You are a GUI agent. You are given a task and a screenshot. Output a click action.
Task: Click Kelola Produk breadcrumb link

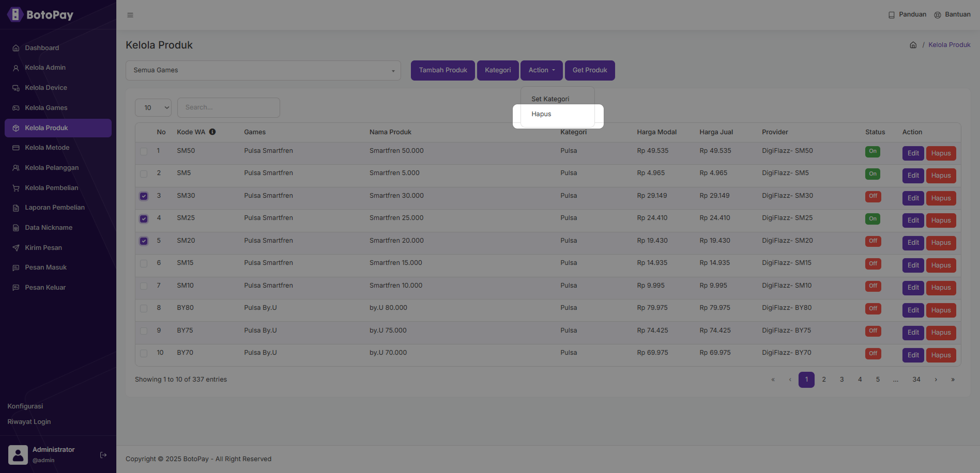[x=950, y=45]
